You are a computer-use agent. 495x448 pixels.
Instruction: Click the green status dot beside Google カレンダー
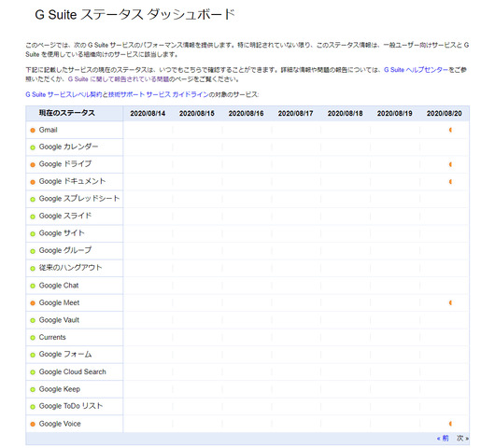tap(33, 147)
